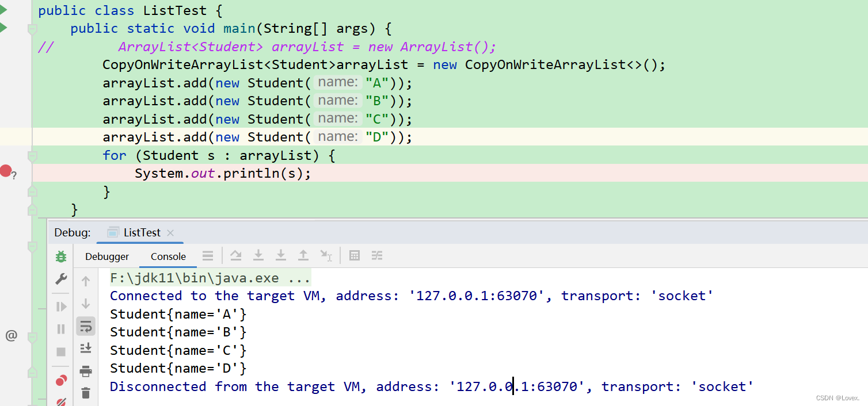Image resolution: width=868 pixels, height=406 pixels.
Task: Click console output Student{name='A'}
Action: (178, 314)
